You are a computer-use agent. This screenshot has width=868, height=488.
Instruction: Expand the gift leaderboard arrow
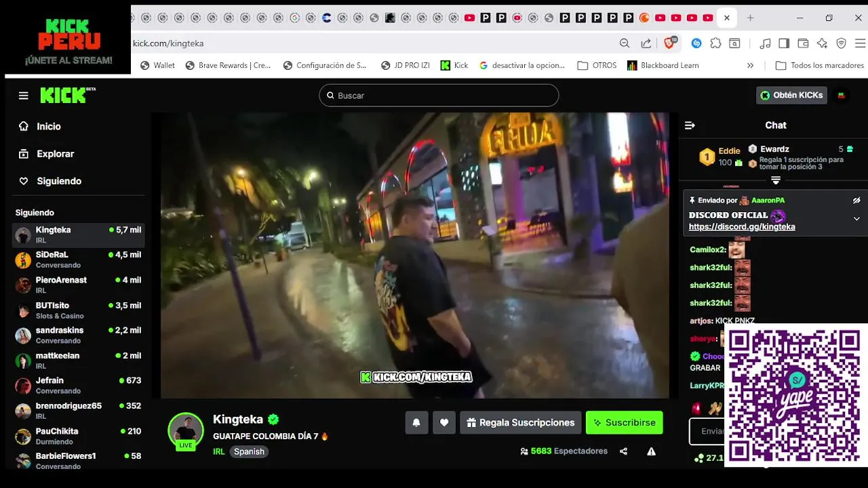776,180
